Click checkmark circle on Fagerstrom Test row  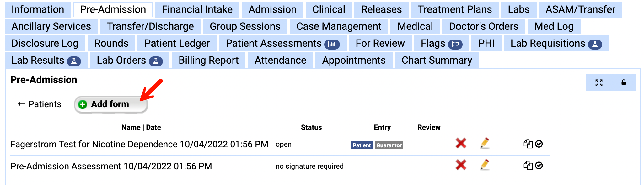pyautogui.click(x=539, y=144)
